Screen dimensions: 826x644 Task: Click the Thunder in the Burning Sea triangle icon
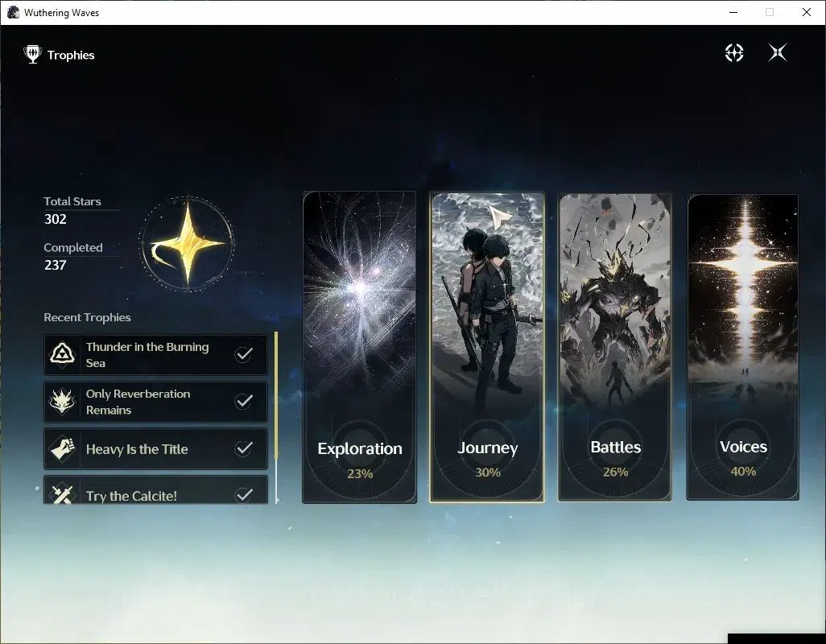click(62, 354)
